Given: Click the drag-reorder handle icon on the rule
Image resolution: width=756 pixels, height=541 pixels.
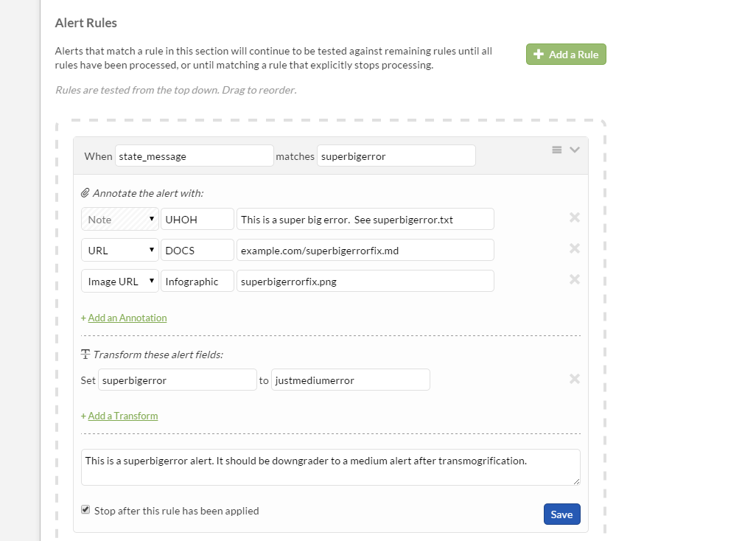Looking at the screenshot, I should pos(557,150).
